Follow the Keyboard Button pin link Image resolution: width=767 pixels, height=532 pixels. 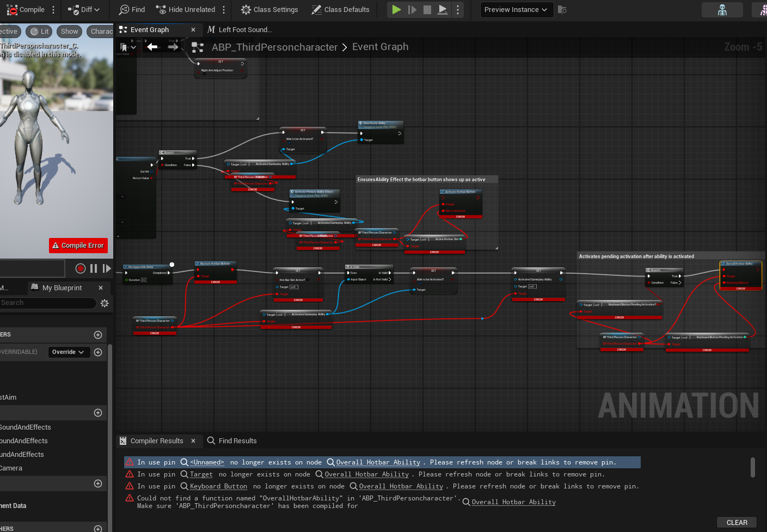pos(218,486)
